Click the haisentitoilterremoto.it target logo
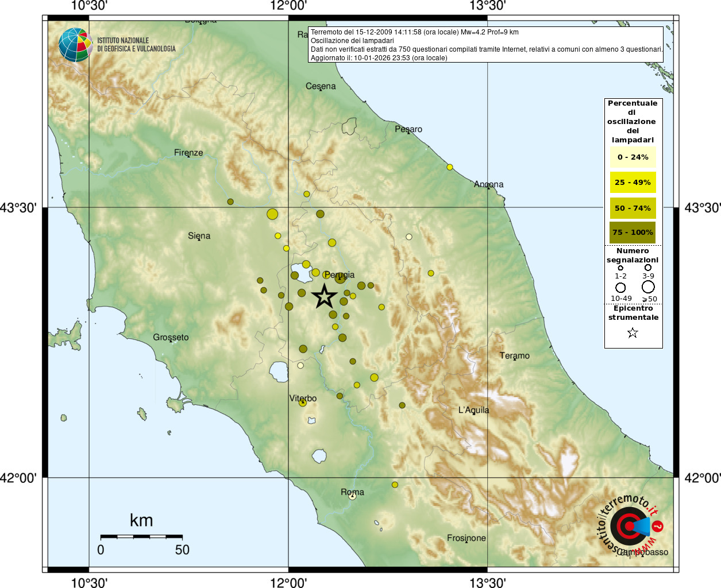 click(x=628, y=526)
